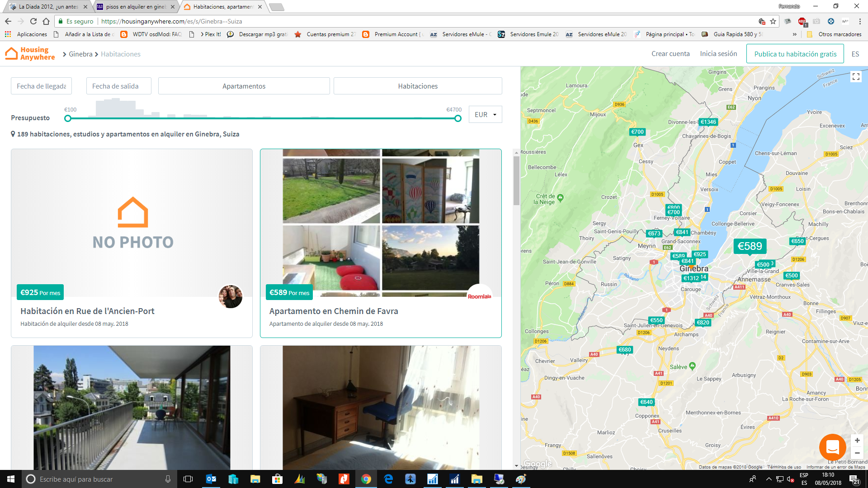Select the €640 map price marker

click(646, 402)
